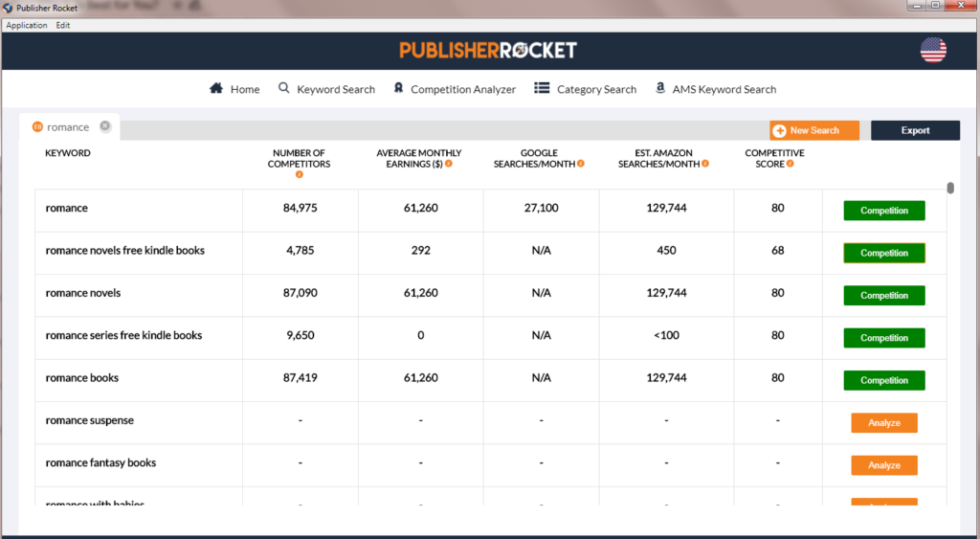Select keyword 'romance' in first row
The width and height of the screenshot is (980, 539).
pos(66,208)
